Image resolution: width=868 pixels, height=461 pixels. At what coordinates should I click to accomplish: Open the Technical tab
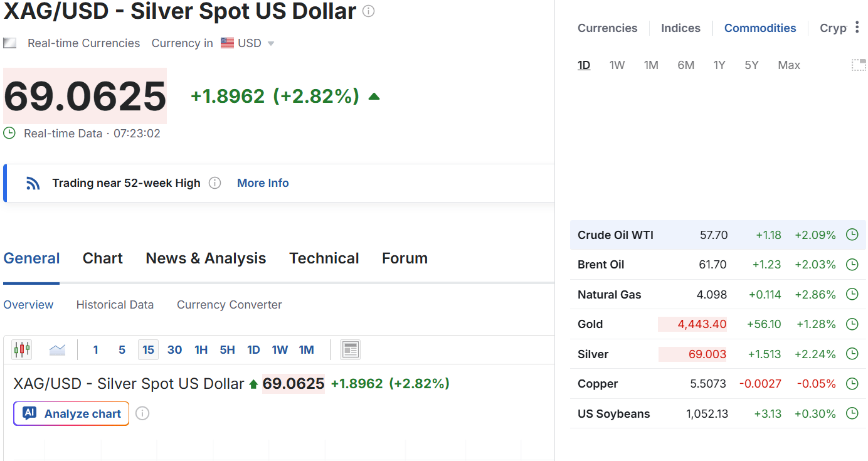324,258
